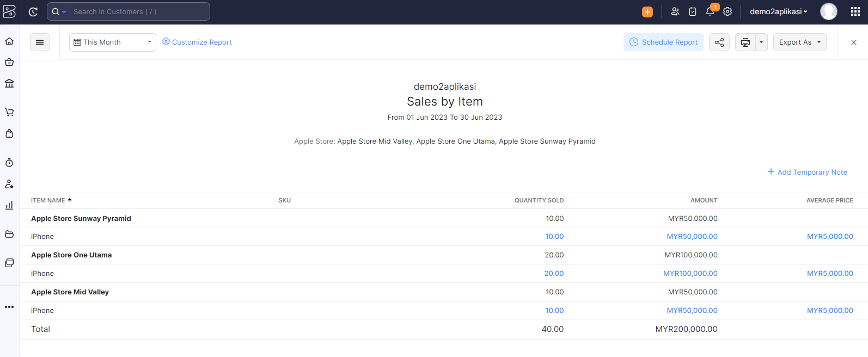Click the Total quantity 40.00 value

[553, 329]
